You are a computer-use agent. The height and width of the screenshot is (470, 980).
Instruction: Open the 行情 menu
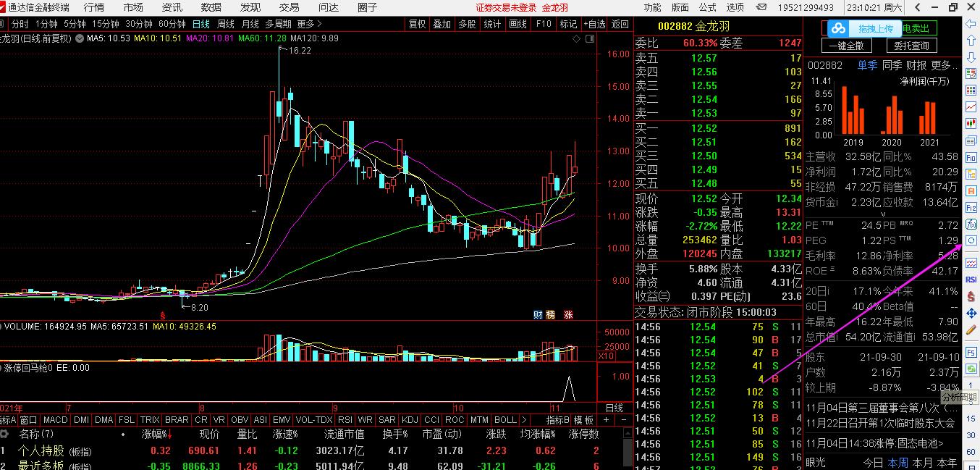click(x=94, y=7)
